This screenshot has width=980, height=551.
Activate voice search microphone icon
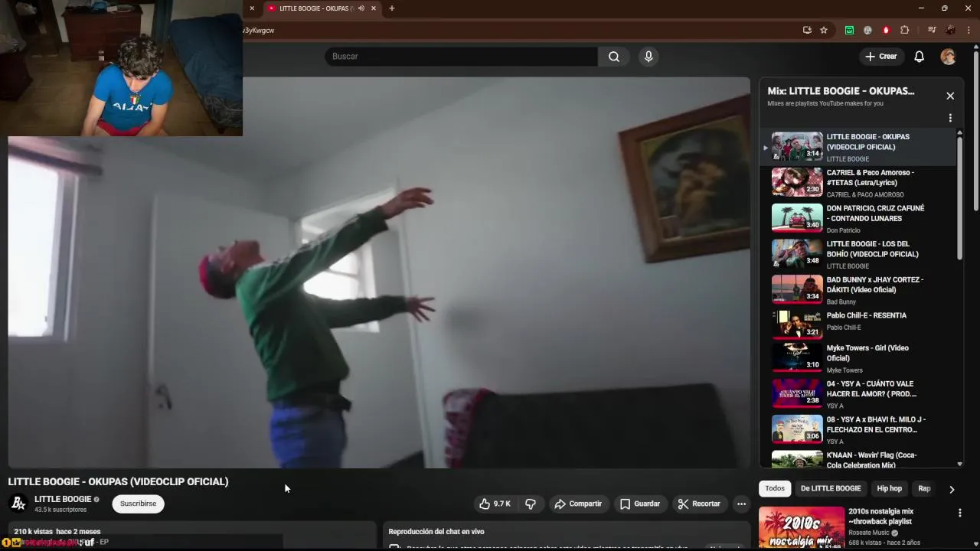648,56
